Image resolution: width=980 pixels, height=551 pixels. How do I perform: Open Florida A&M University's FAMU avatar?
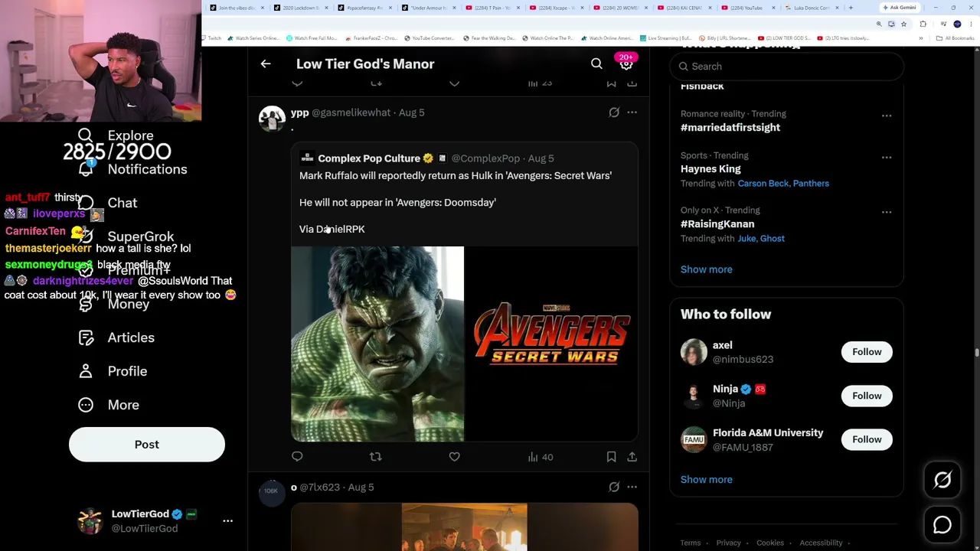click(694, 439)
